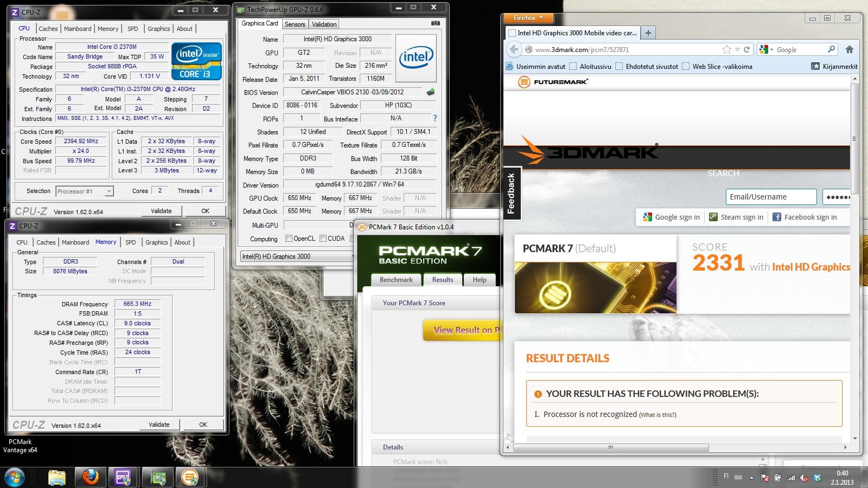The height and width of the screenshot is (488, 868).
Task: Open the URL history dropdown arrow
Action: click(737, 50)
